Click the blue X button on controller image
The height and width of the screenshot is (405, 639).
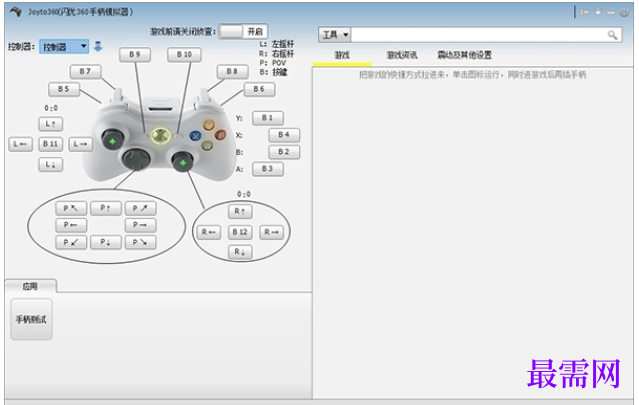[196, 135]
